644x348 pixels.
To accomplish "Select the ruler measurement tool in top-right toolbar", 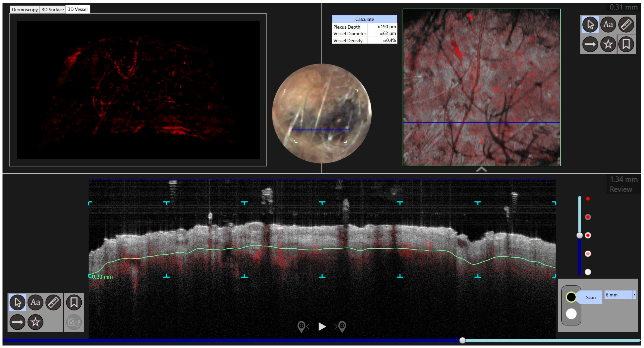I will (626, 25).
